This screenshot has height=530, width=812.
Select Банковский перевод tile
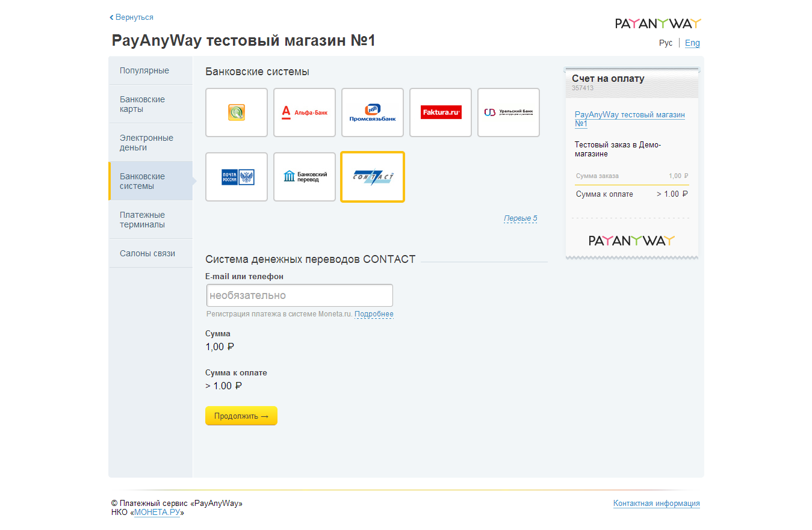click(x=305, y=177)
